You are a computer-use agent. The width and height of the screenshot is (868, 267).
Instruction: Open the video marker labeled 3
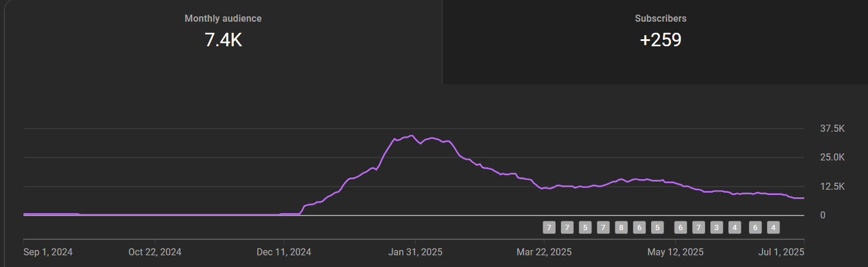(x=716, y=228)
